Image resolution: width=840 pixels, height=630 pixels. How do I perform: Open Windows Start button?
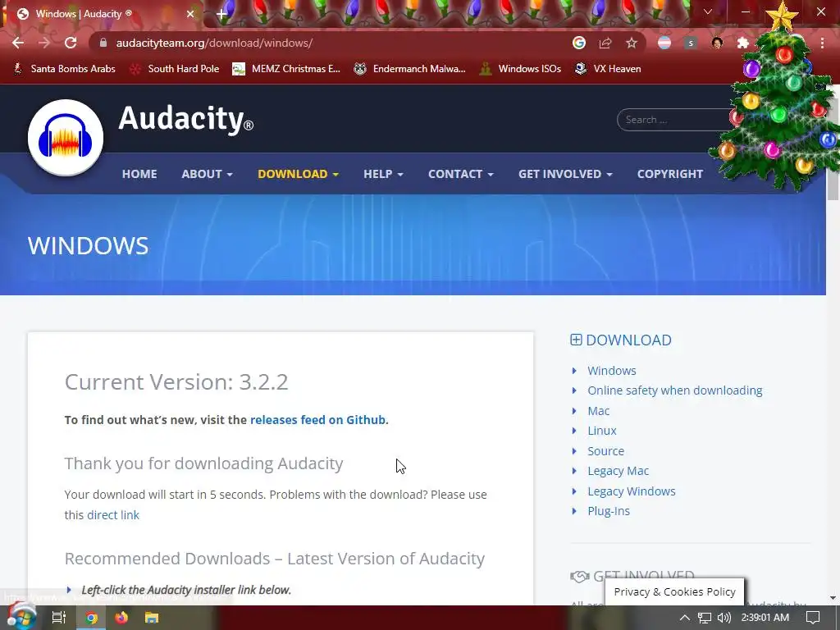(21, 617)
